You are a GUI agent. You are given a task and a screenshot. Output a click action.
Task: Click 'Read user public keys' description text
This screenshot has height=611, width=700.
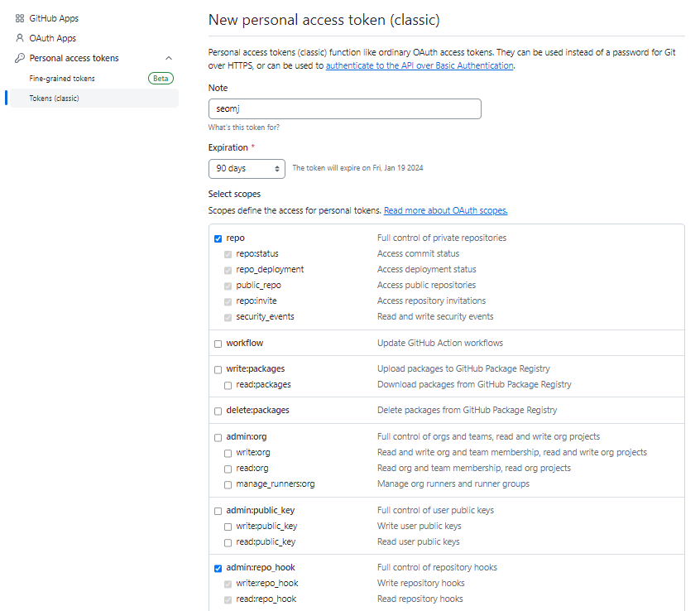[419, 541]
